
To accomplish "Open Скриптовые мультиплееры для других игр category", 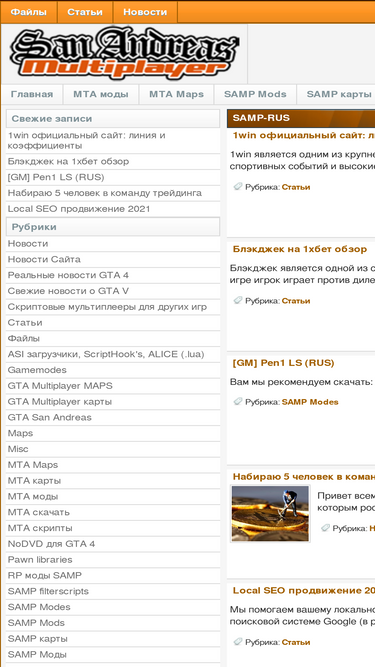I will pyautogui.click(x=107, y=307).
